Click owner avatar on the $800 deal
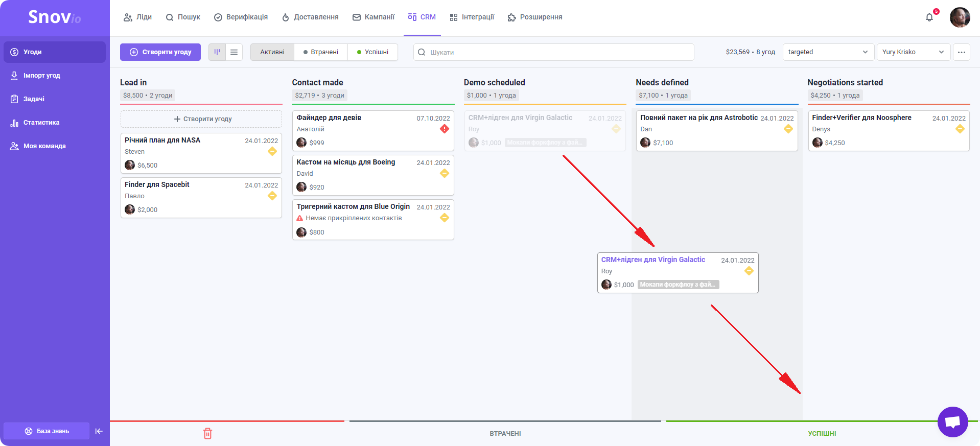The width and height of the screenshot is (980, 446). point(301,232)
